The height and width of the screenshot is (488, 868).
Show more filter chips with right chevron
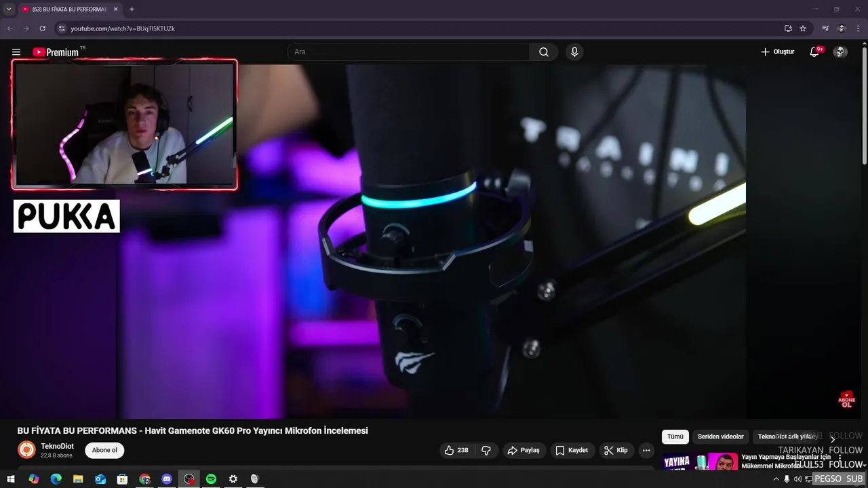click(833, 439)
